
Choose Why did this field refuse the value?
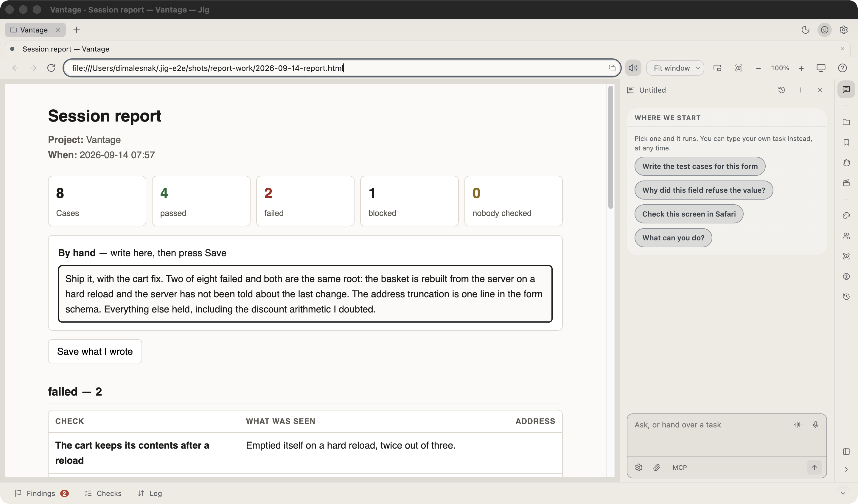click(x=703, y=190)
